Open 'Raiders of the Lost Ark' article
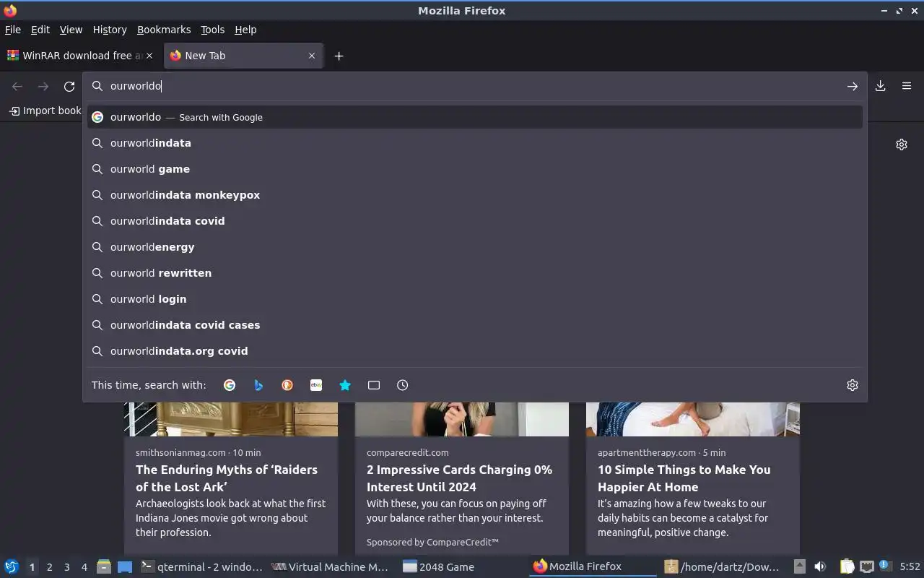The image size is (924, 578). (x=227, y=478)
